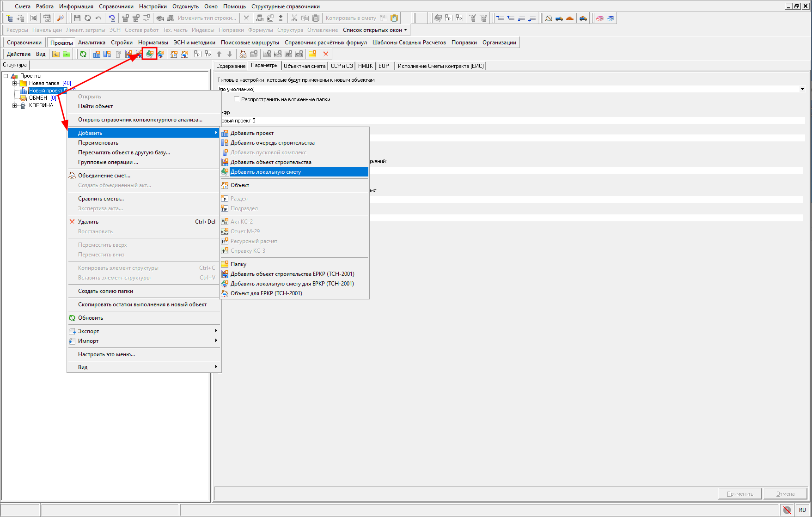Viewport: 812px width, 517px height.
Task: Toggle 'Распространить на вложенные папки' checkbox
Action: (237, 99)
